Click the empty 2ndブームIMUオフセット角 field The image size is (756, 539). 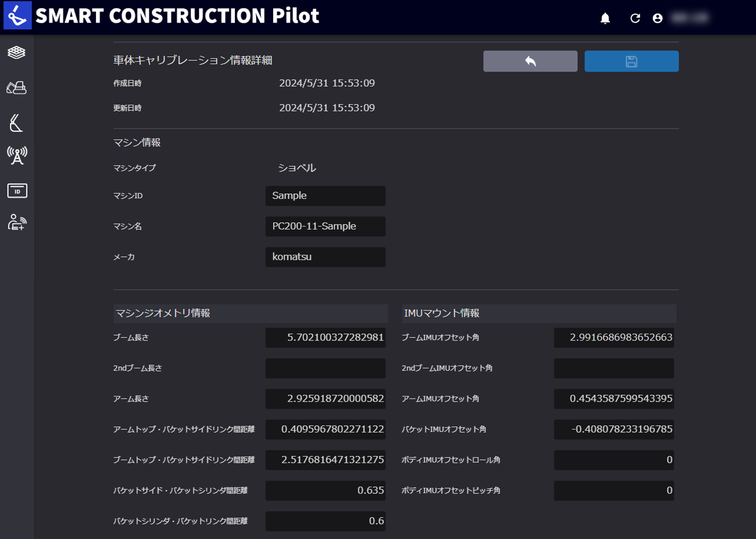(x=614, y=368)
